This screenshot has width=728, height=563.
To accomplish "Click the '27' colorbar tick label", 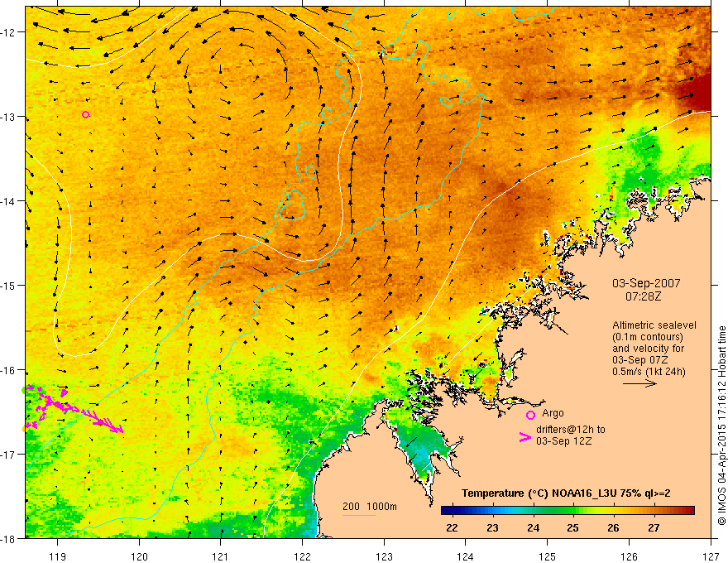I will click(x=654, y=527).
